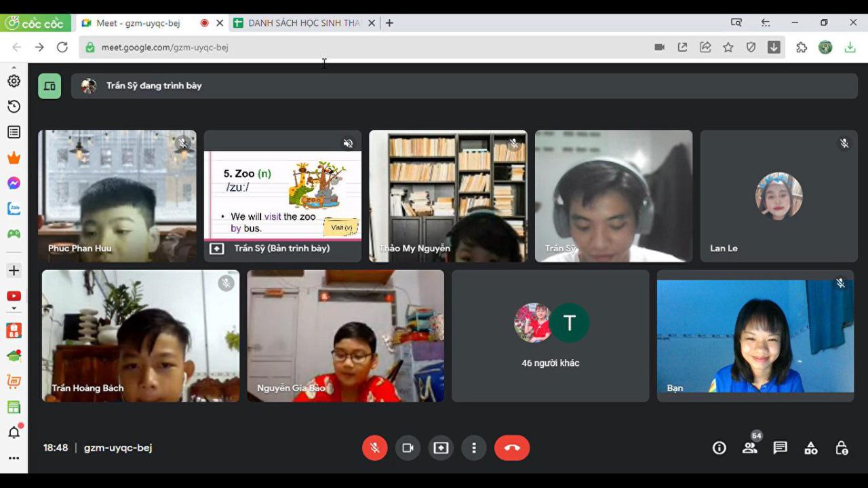Open host controls lock icon
Image resolution: width=868 pixels, height=488 pixels.
pyautogui.click(x=842, y=448)
